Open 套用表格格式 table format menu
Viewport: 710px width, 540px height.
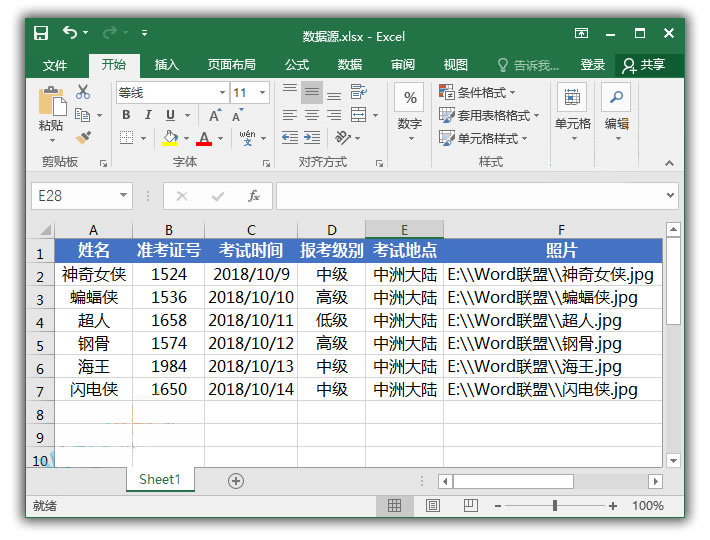(489, 115)
